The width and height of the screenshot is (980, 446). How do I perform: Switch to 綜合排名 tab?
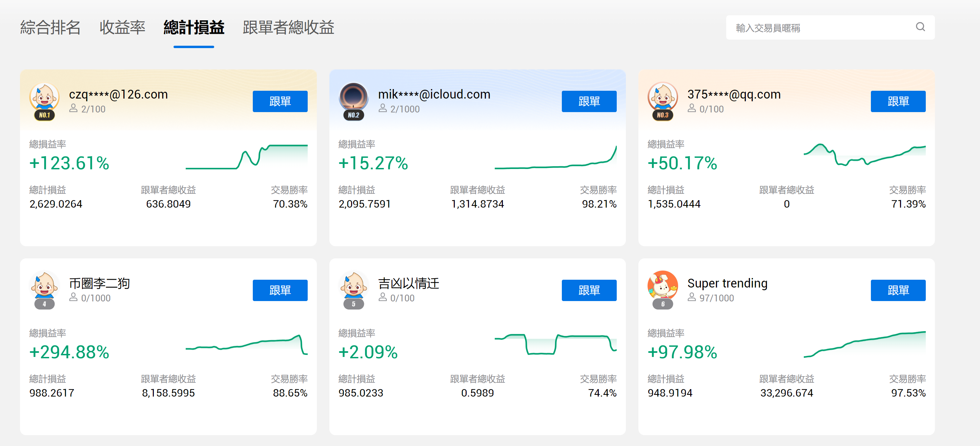pos(50,27)
